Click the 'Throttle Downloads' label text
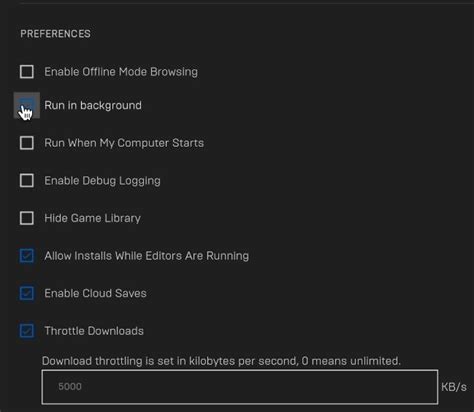This screenshot has width=474, height=412. (x=94, y=331)
